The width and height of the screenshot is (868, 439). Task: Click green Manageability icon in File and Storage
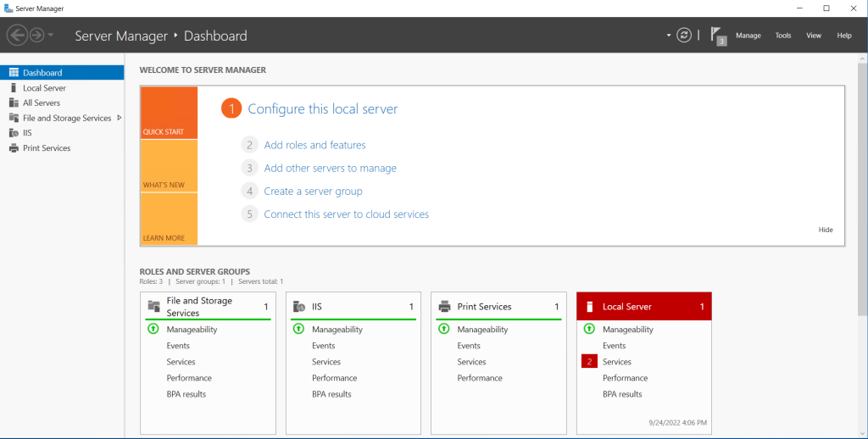point(153,329)
